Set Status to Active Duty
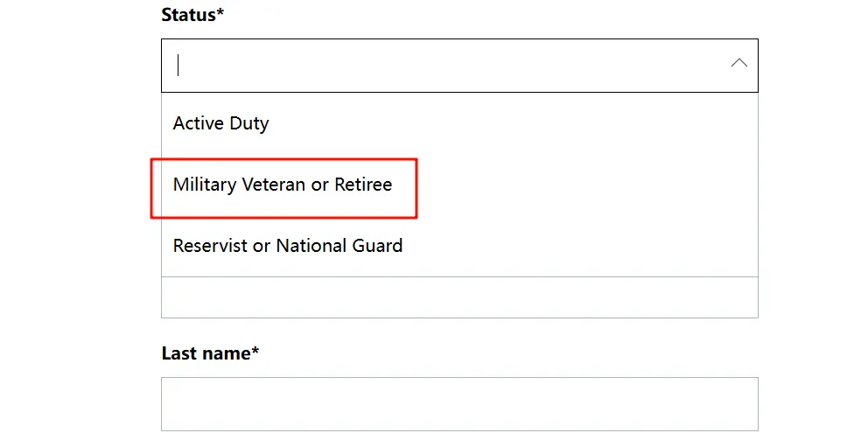The image size is (868, 433). coord(220,123)
